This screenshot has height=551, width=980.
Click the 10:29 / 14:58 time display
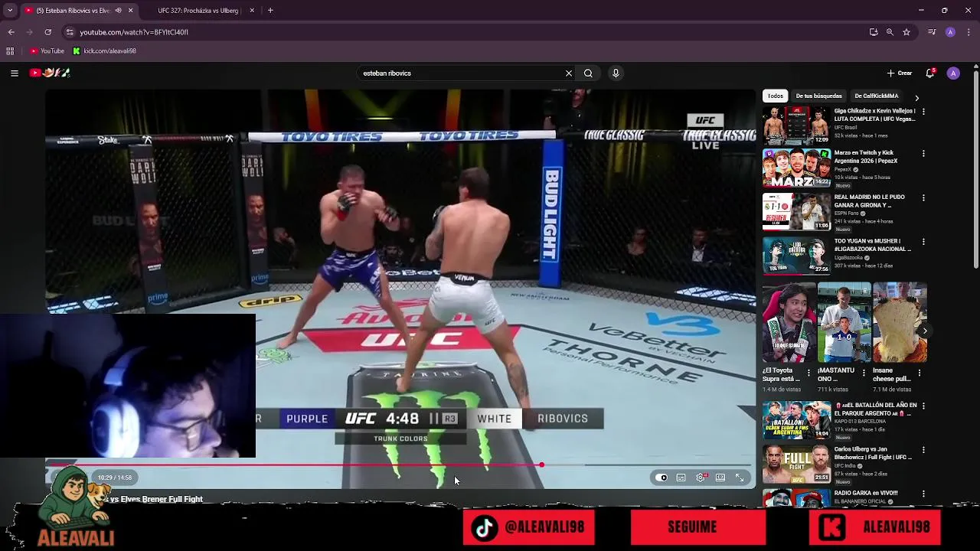115,478
